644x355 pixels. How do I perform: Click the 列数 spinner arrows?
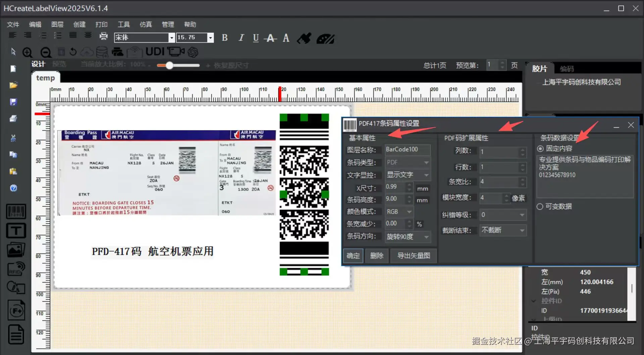pos(522,152)
